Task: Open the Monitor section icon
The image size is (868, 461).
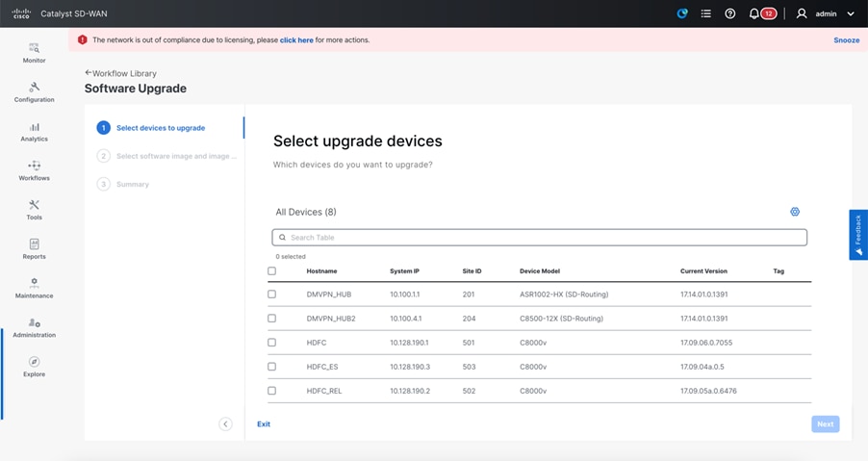Action: click(x=34, y=48)
